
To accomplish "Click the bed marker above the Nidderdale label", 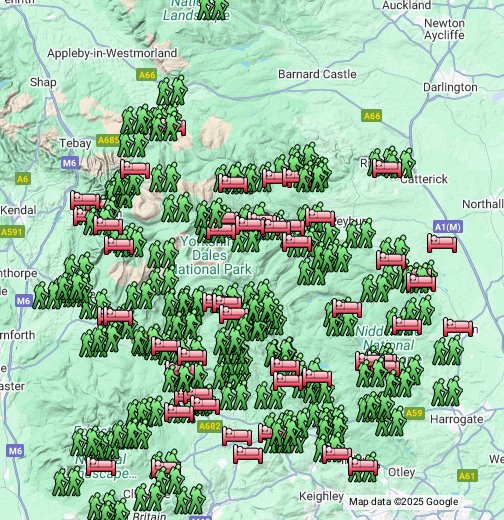I will [x=347, y=308].
